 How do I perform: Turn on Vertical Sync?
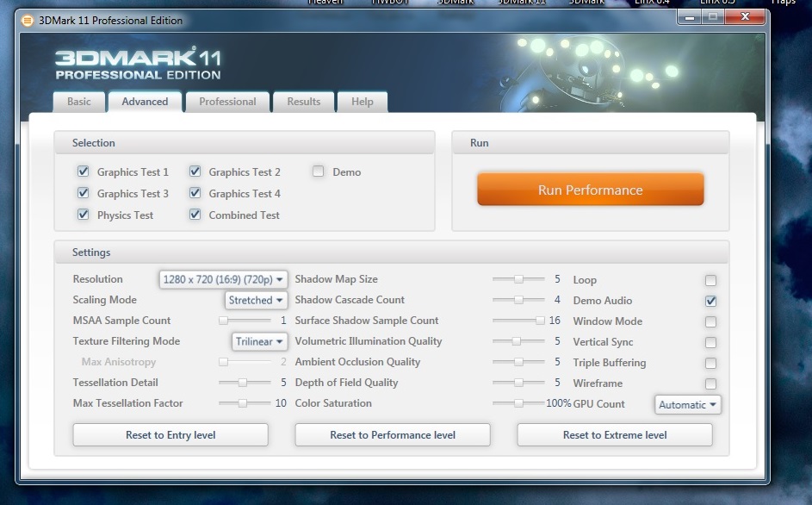click(710, 342)
